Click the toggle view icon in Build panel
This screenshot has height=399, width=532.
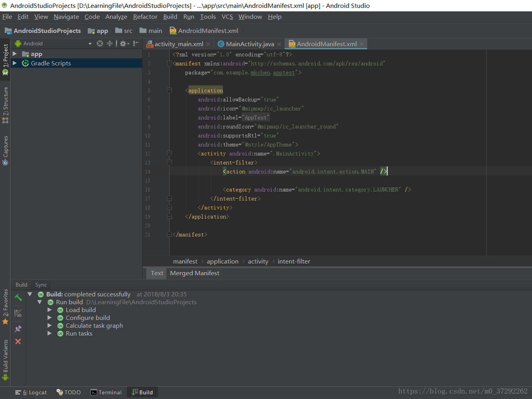coord(18,313)
